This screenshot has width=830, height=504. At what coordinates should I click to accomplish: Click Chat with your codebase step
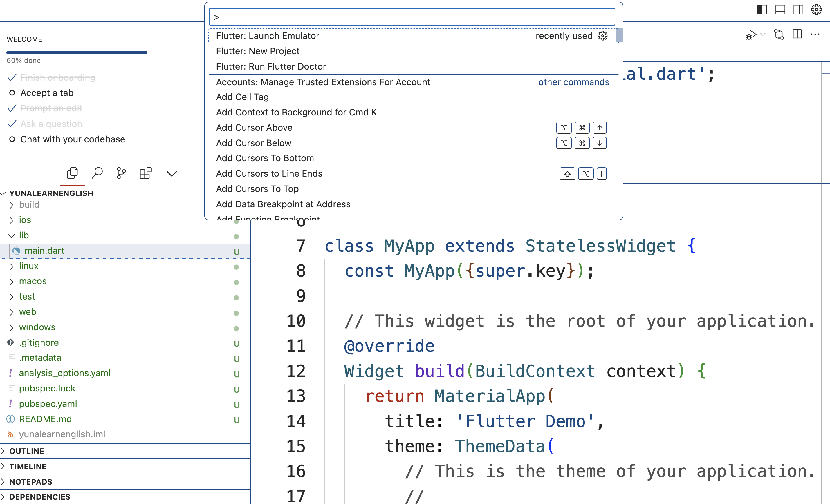73,139
